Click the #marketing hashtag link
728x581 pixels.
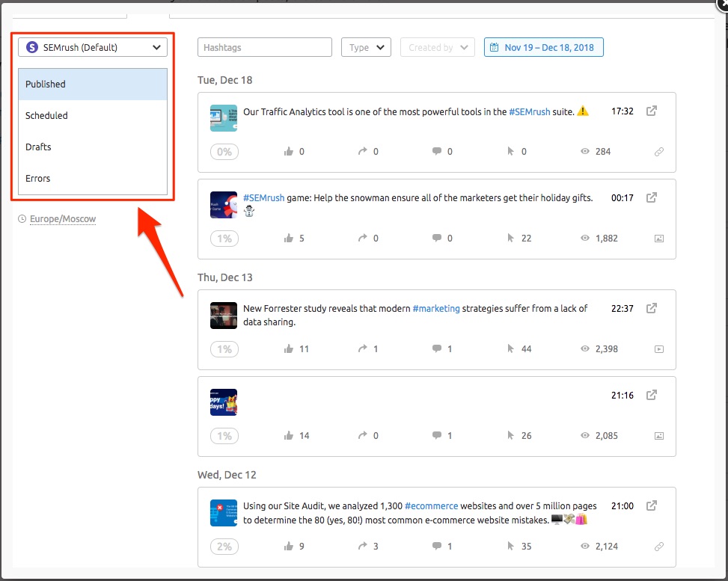pyautogui.click(x=436, y=309)
